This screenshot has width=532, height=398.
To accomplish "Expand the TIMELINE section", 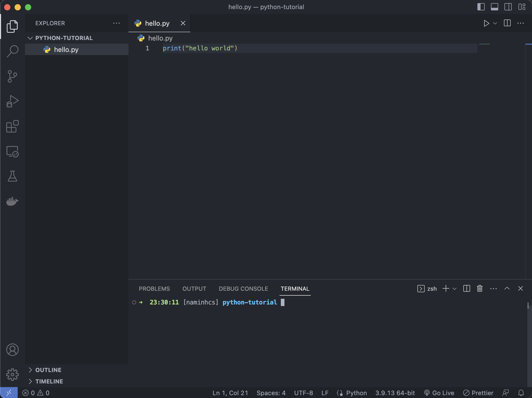I will tap(77, 381).
